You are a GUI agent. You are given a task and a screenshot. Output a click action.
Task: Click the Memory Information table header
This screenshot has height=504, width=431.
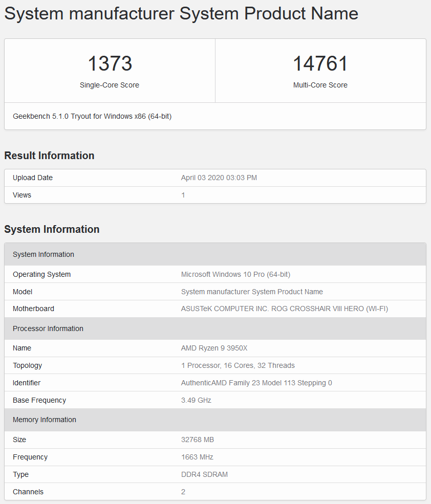click(x=215, y=420)
